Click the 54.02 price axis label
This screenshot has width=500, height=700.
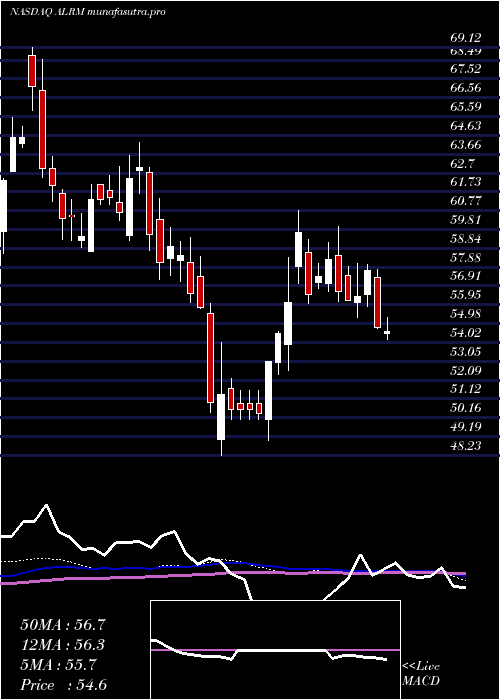click(x=466, y=332)
